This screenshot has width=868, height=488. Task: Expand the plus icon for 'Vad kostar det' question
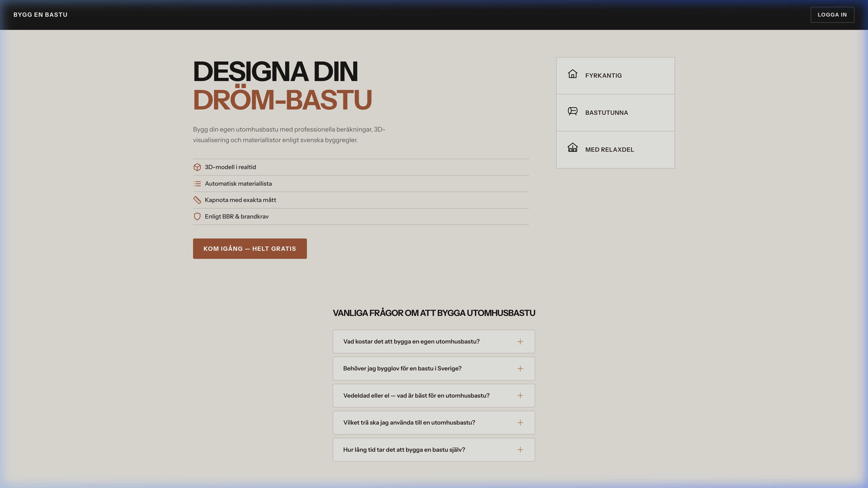tap(520, 342)
